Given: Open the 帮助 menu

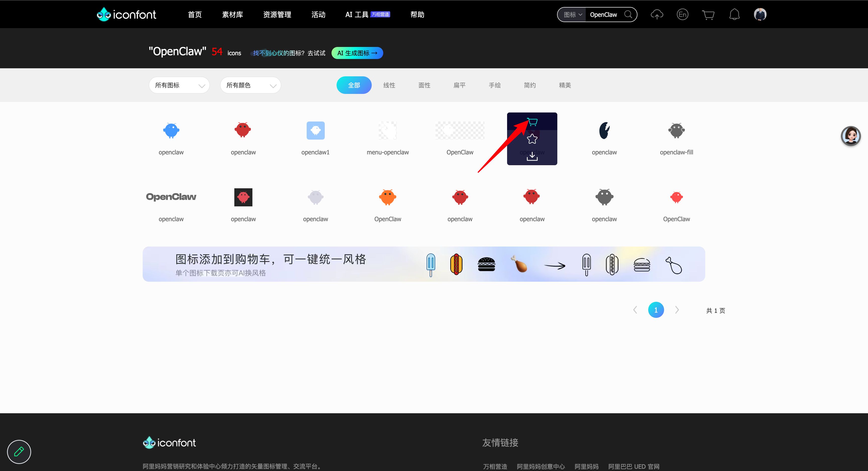Looking at the screenshot, I should coord(417,15).
